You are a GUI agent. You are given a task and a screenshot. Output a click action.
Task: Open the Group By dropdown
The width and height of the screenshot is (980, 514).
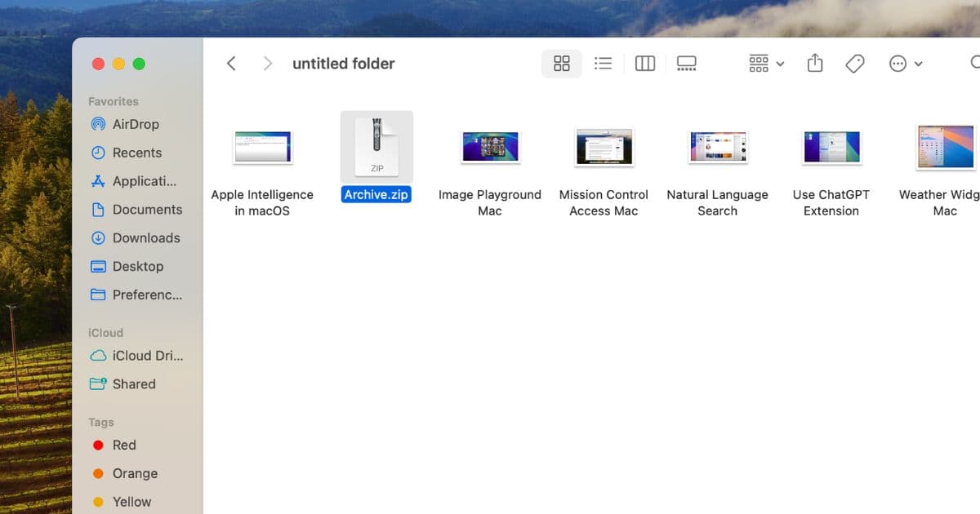click(766, 64)
